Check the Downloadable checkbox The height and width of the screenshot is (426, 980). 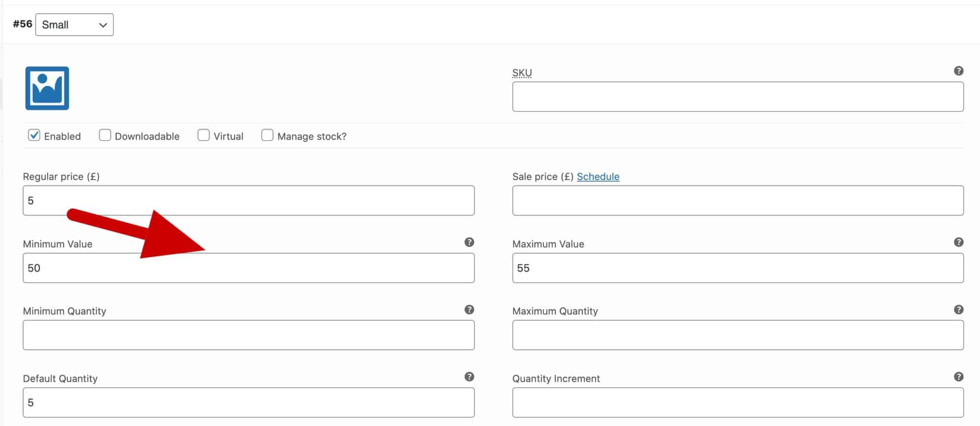pos(105,135)
